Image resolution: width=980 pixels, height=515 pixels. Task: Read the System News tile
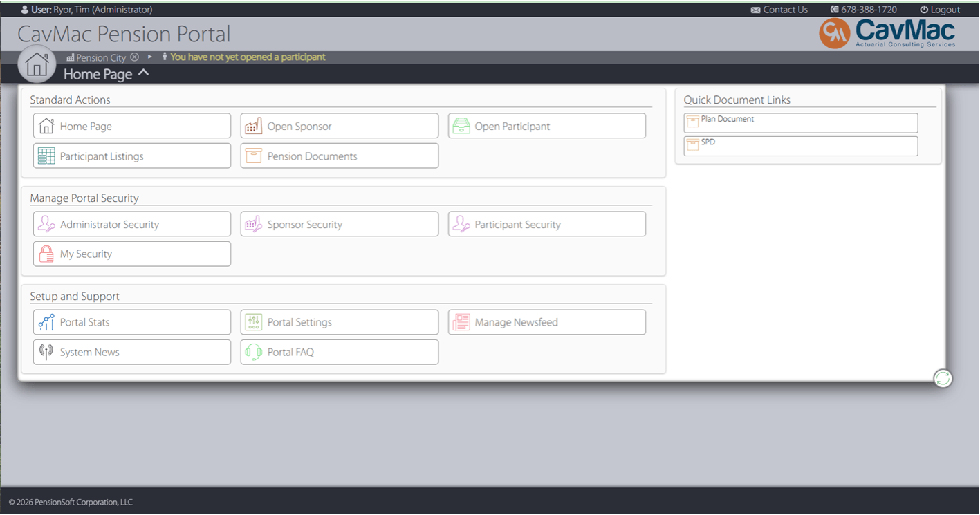click(x=132, y=352)
